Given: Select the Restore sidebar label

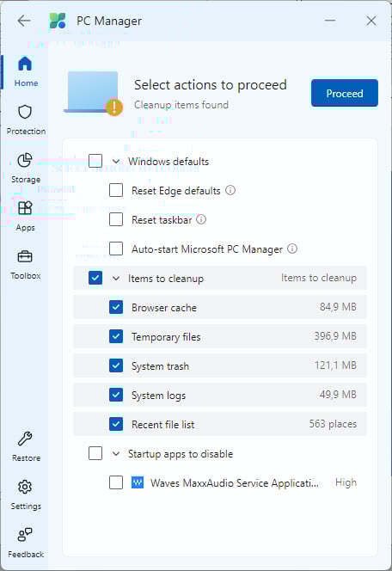Looking at the screenshot, I should [26, 457].
